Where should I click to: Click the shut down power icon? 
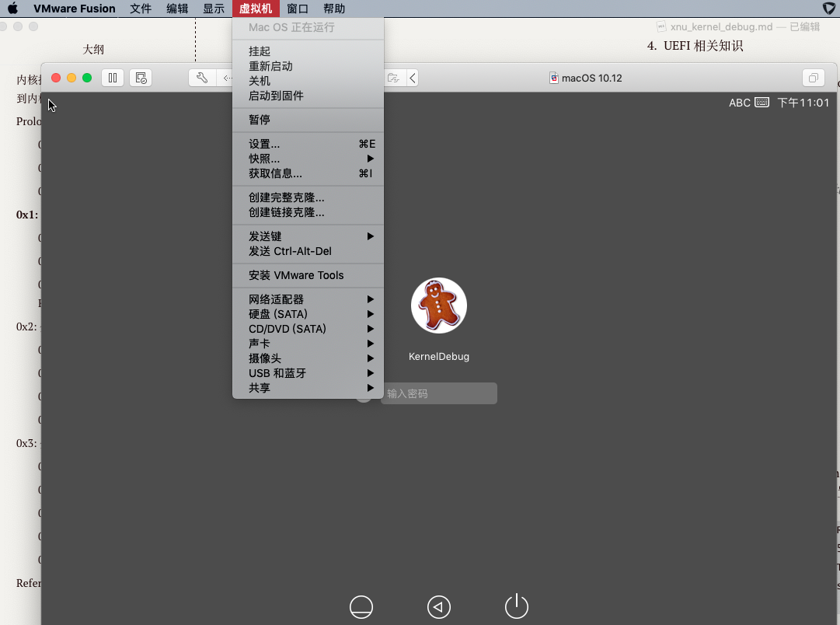pos(517,606)
